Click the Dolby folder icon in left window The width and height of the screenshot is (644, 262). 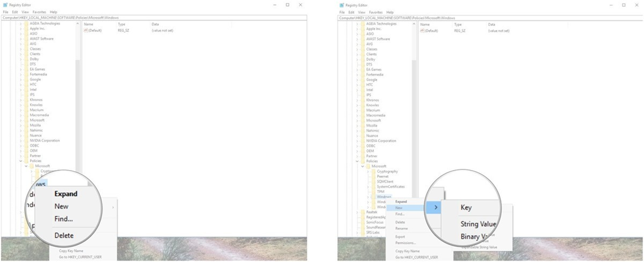[26, 59]
